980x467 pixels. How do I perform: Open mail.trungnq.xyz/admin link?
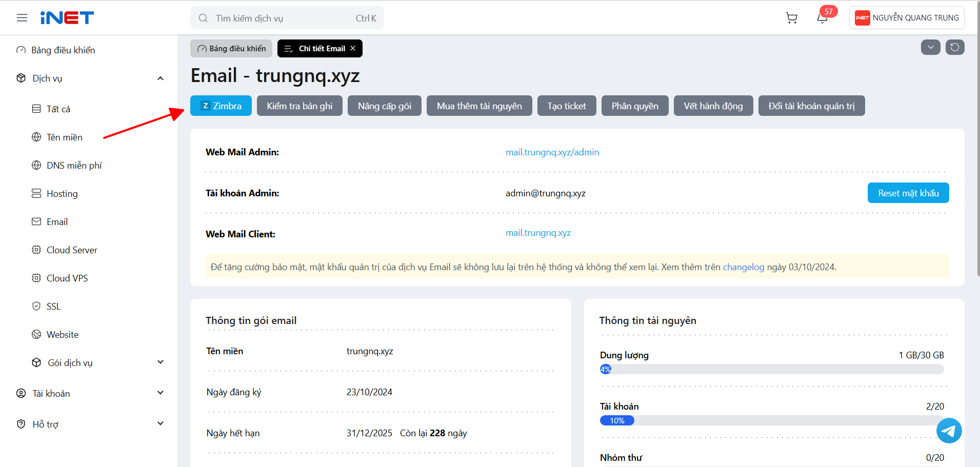tap(552, 152)
